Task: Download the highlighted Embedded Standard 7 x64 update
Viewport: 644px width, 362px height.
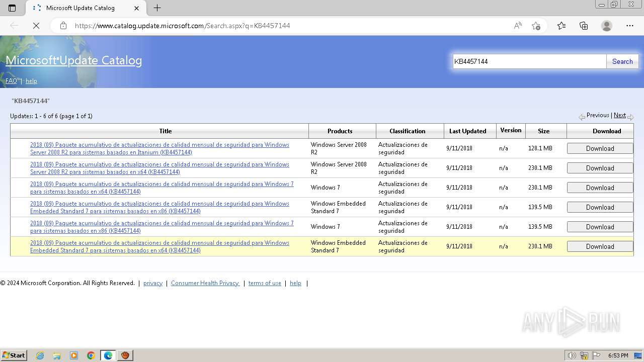Action: (x=600, y=246)
